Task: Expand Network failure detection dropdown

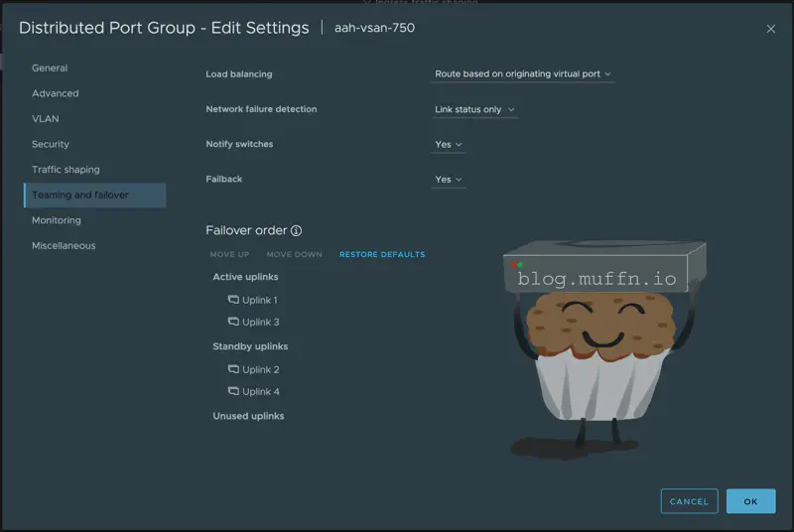Action: coord(475,109)
